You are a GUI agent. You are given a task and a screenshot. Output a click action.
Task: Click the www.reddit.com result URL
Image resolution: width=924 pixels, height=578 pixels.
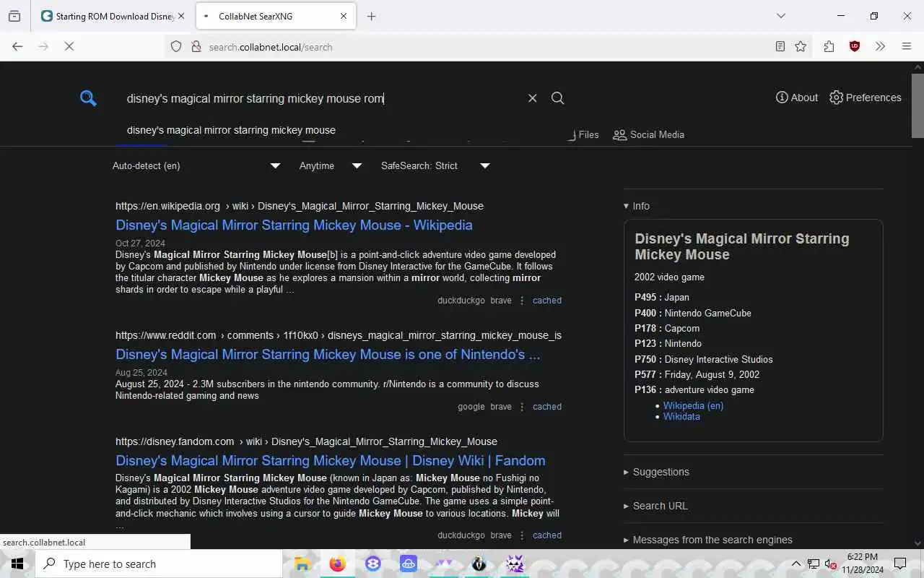(339, 335)
